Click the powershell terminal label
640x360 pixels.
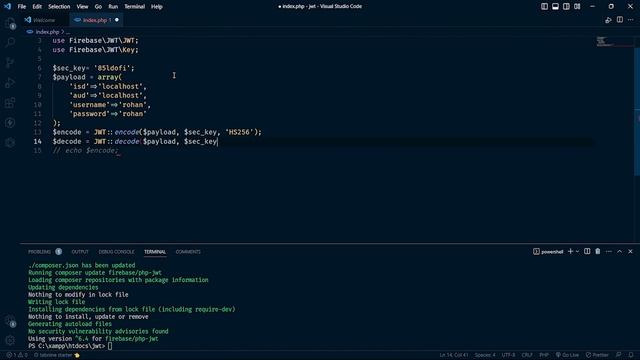point(548,252)
